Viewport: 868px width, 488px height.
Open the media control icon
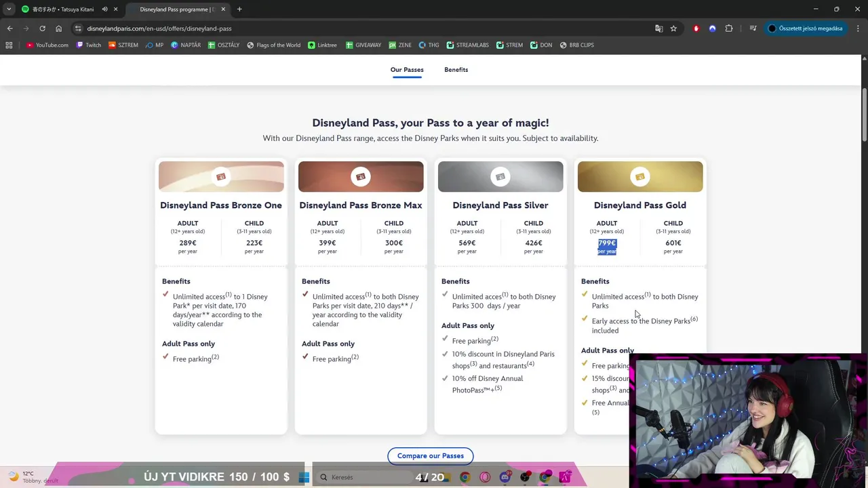(x=753, y=28)
